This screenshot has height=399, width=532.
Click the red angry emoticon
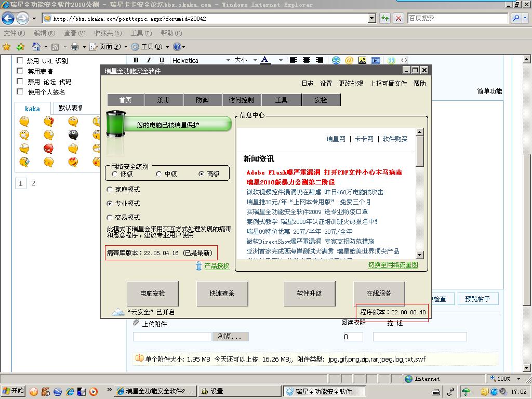[x=48, y=148]
